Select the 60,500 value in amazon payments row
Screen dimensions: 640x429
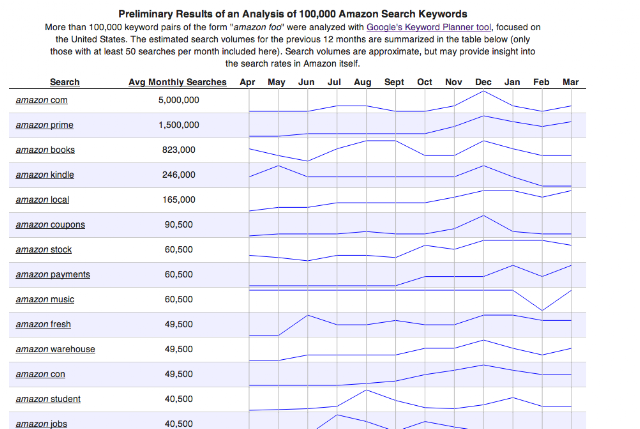click(179, 274)
